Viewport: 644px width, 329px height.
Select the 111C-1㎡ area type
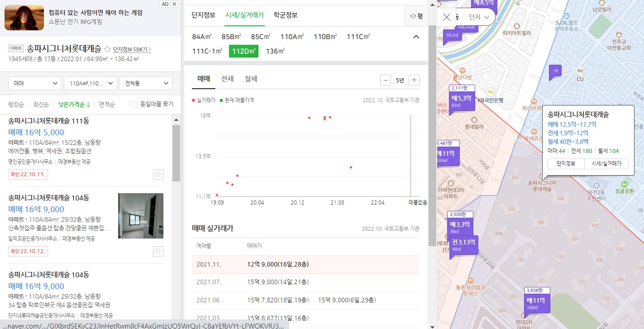pos(207,51)
